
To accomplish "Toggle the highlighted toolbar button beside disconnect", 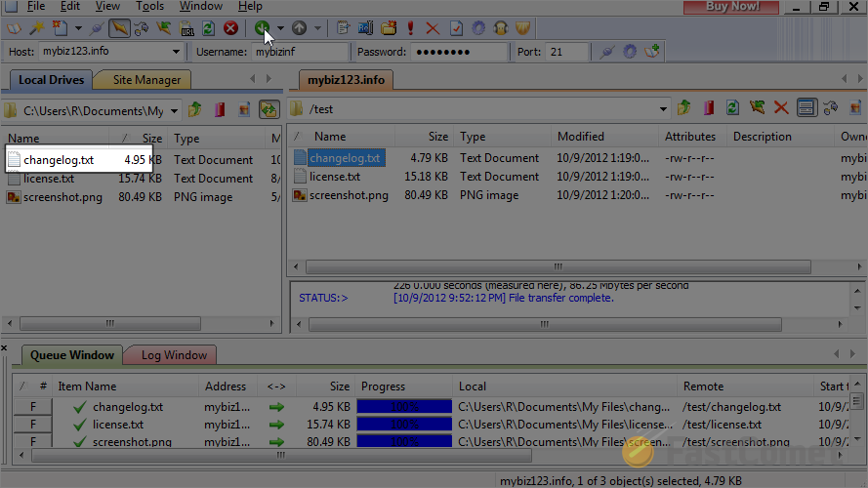I will coord(119,27).
